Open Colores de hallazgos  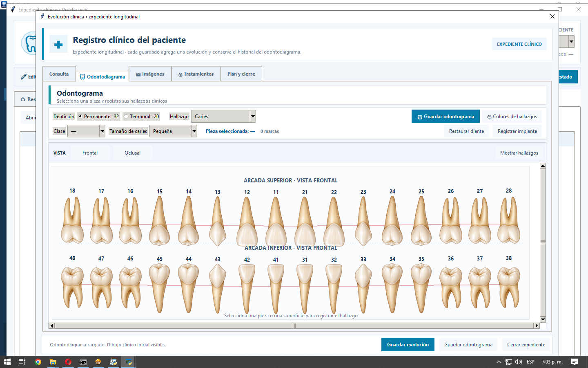pyautogui.click(x=512, y=117)
